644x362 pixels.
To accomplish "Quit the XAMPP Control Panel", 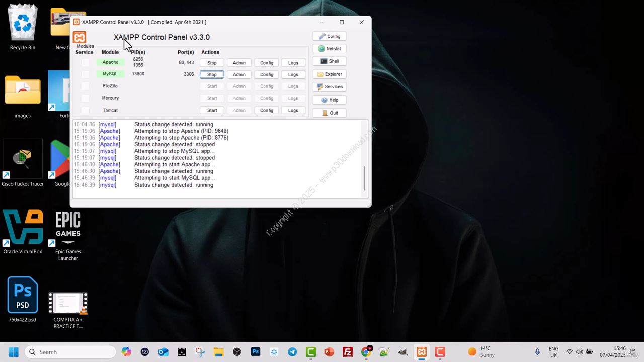I will pyautogui.click(x=329, y=113).
